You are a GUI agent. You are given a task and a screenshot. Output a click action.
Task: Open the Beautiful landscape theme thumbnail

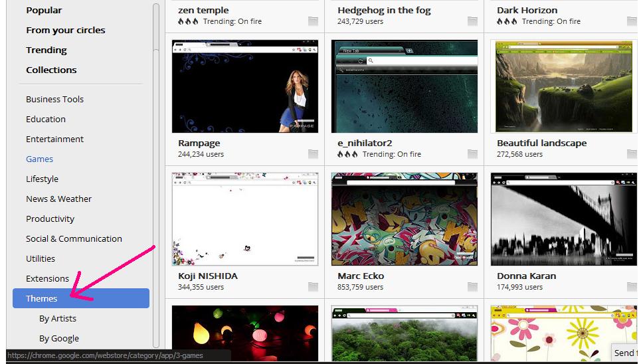(563, 86)
